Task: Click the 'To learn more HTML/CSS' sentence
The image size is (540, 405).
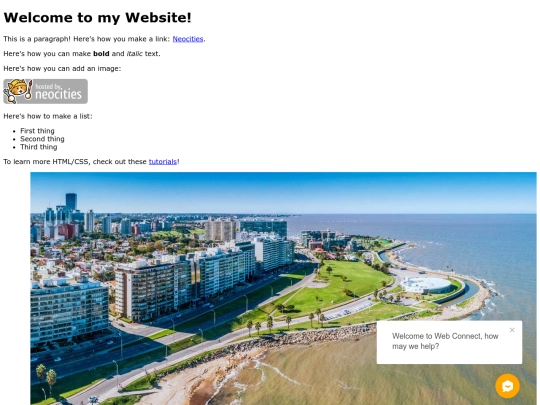Action: 91,162
